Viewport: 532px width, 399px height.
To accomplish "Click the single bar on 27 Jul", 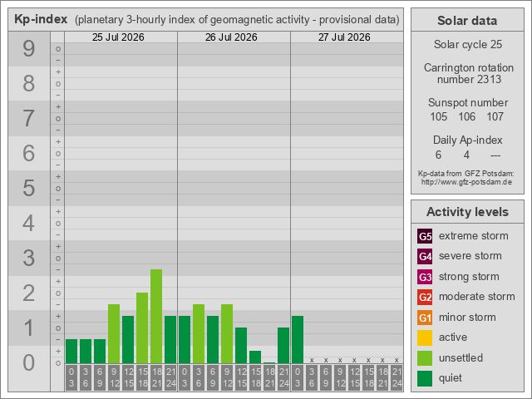I will click(x=298, y=340).
